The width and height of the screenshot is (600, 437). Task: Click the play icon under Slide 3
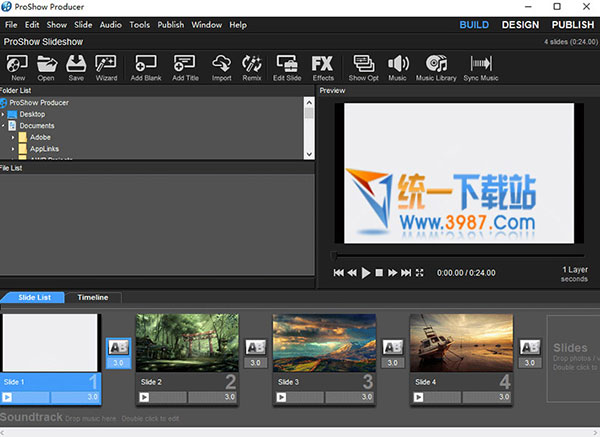tap(281, 397)
